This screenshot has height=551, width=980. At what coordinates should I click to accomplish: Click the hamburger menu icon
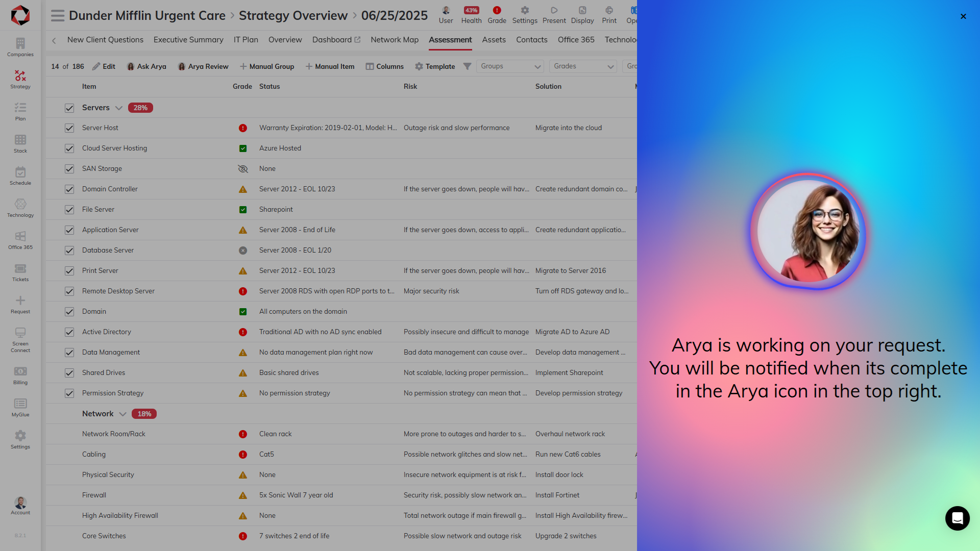click(x=58, y=16)
